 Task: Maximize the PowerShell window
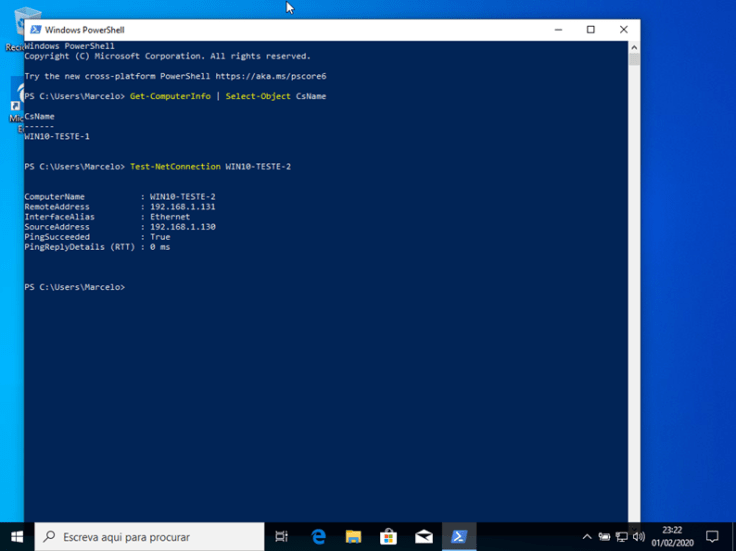tap(590, 30)
